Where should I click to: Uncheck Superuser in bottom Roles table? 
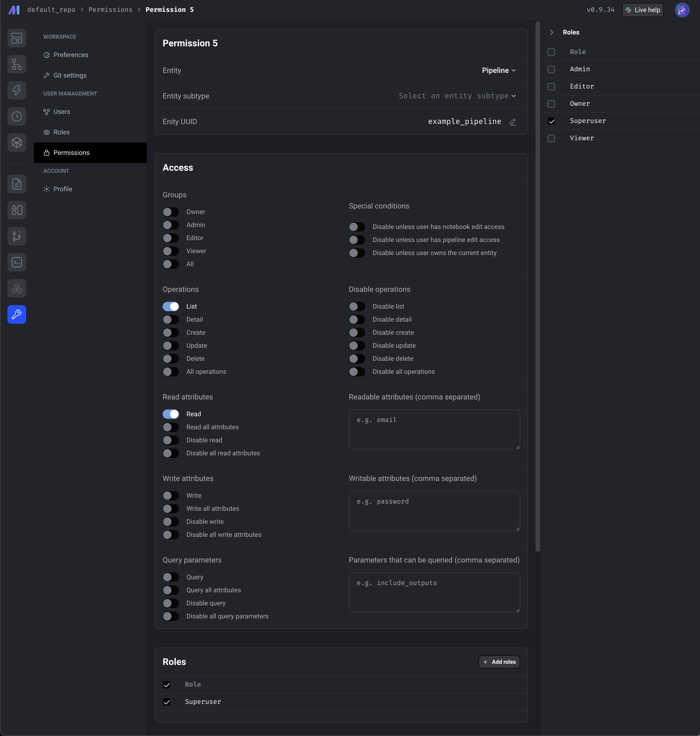pyautogui.click(x=167, y=702)
